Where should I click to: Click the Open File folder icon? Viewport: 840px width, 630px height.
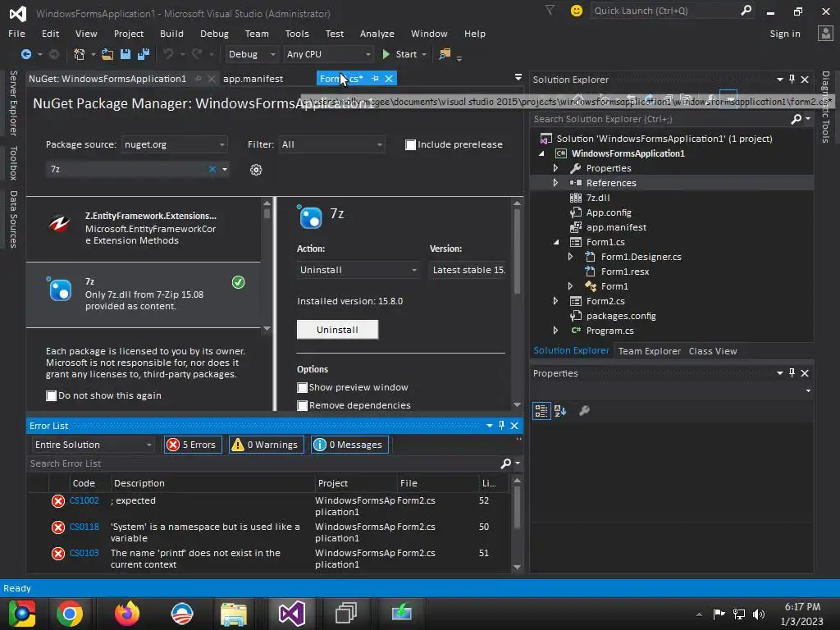[x=107, y=54]
